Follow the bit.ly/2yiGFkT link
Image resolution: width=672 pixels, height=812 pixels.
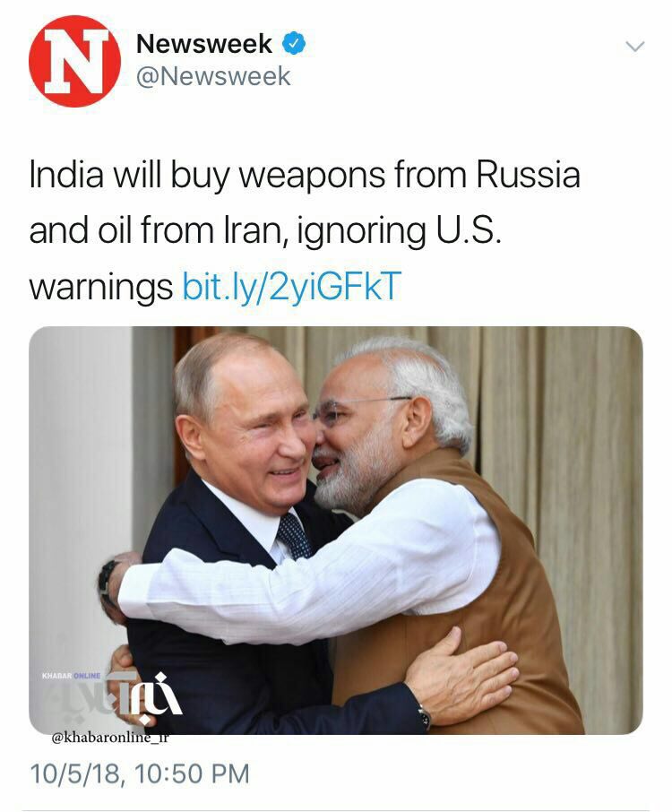coord(291,286)
